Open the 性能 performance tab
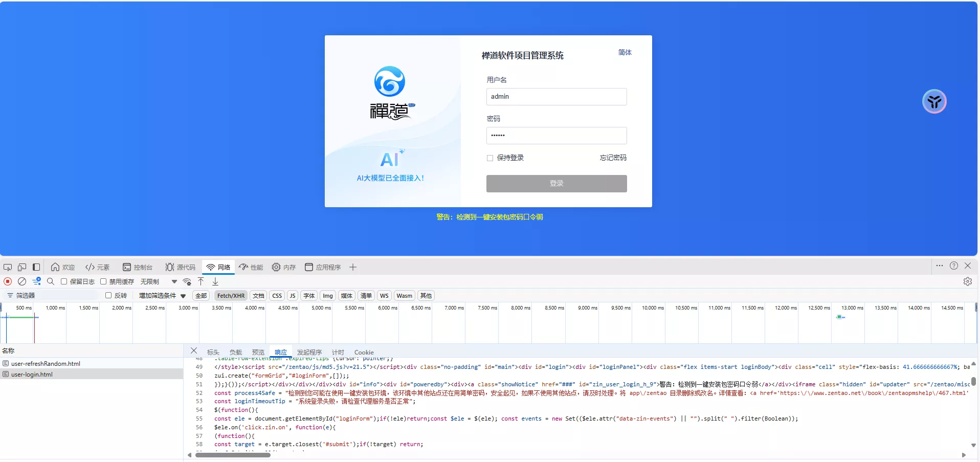The image size is (980, 462). (x=251, y=267)
